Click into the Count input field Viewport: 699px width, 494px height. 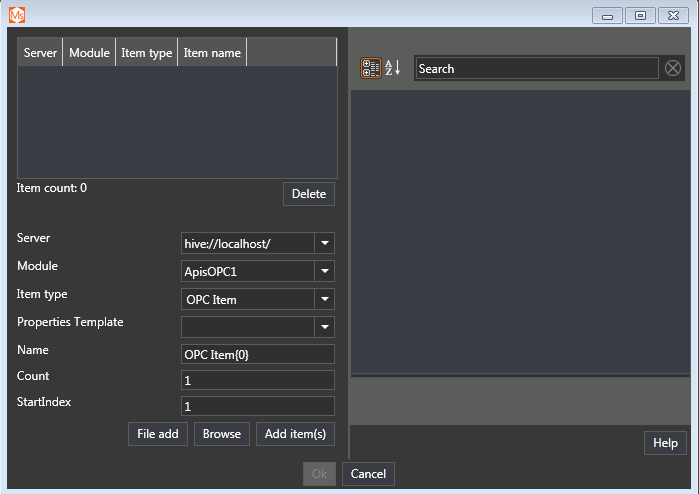[x=257, y=381]
